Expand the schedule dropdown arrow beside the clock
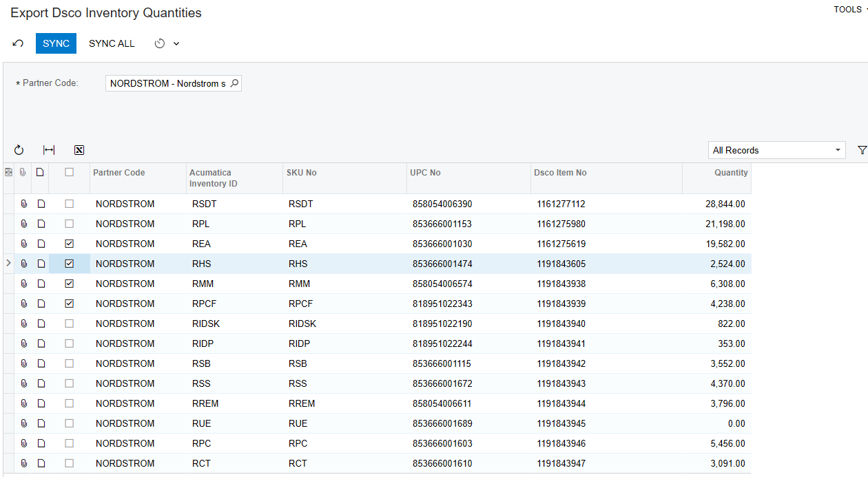Viewport: 868px width, 477px height. pyautogui.click(x=176, y=43)
